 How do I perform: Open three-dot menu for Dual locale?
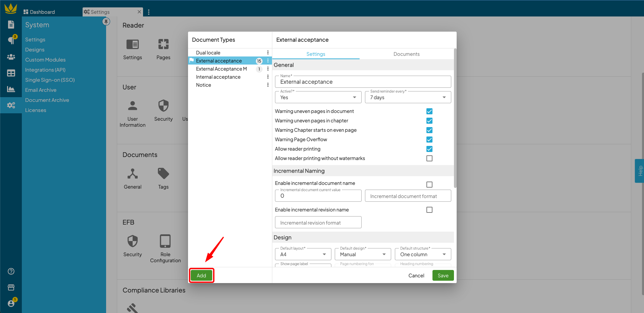coord(268,53)
